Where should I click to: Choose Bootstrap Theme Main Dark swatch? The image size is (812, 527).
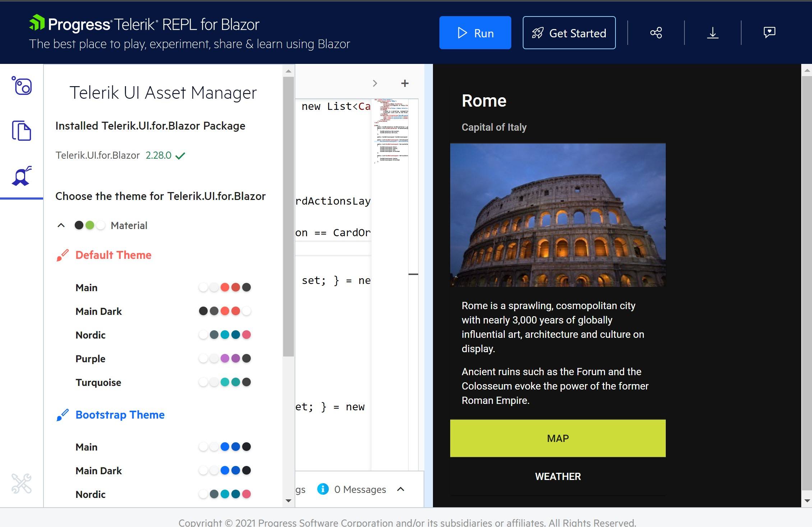tap(163, 471)
